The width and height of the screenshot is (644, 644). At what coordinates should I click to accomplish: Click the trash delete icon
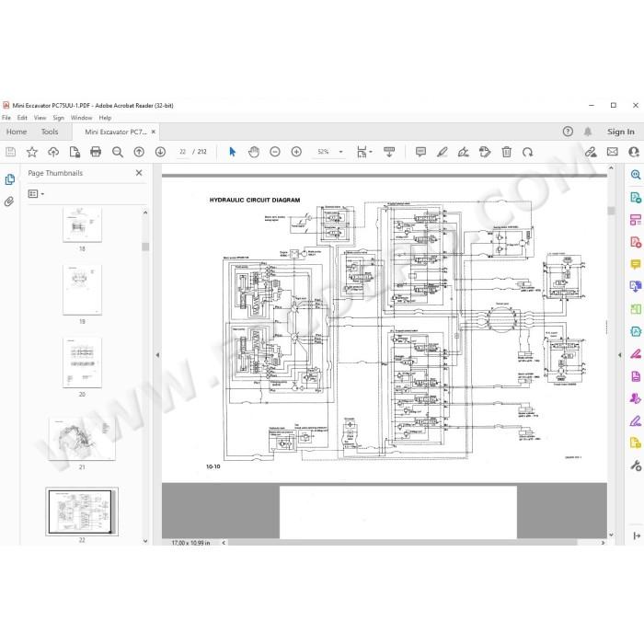tap(506, 152)
